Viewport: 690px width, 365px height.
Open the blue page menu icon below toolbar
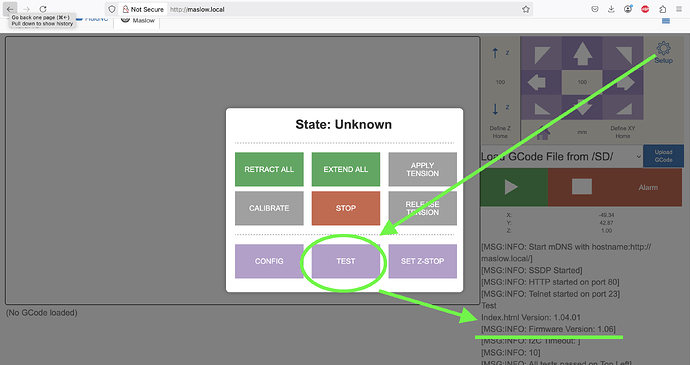coord(666,21)
